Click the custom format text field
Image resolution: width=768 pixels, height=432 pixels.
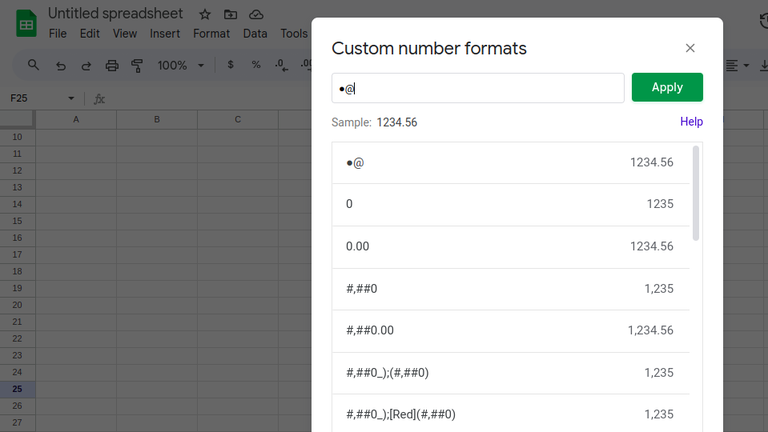pyautogui.click(x=478, y=88)
